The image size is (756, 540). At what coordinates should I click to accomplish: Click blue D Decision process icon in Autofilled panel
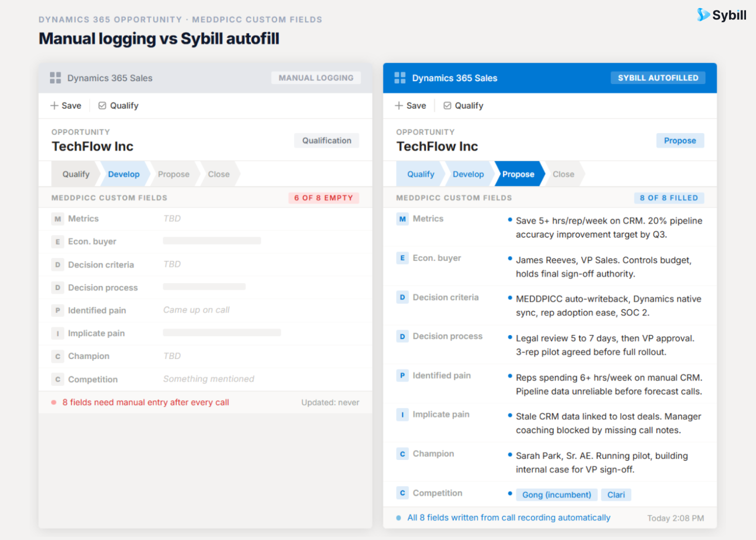[402, 336]
